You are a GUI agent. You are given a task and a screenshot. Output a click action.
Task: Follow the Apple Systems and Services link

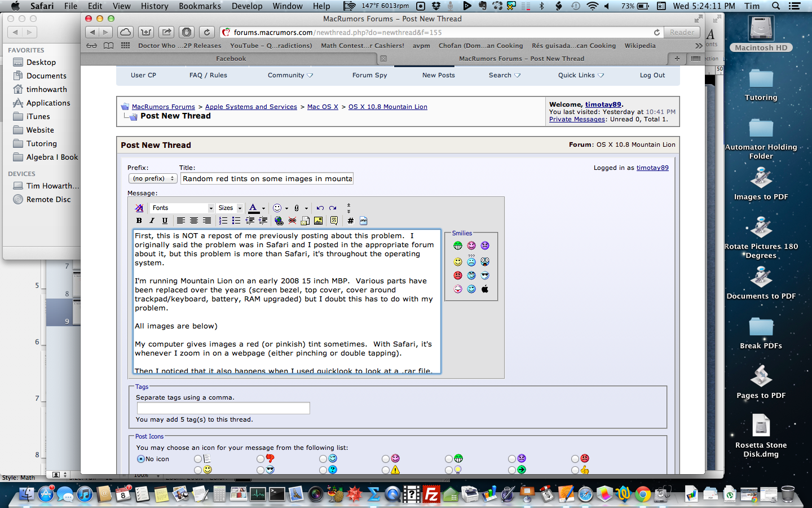[251, 107]
